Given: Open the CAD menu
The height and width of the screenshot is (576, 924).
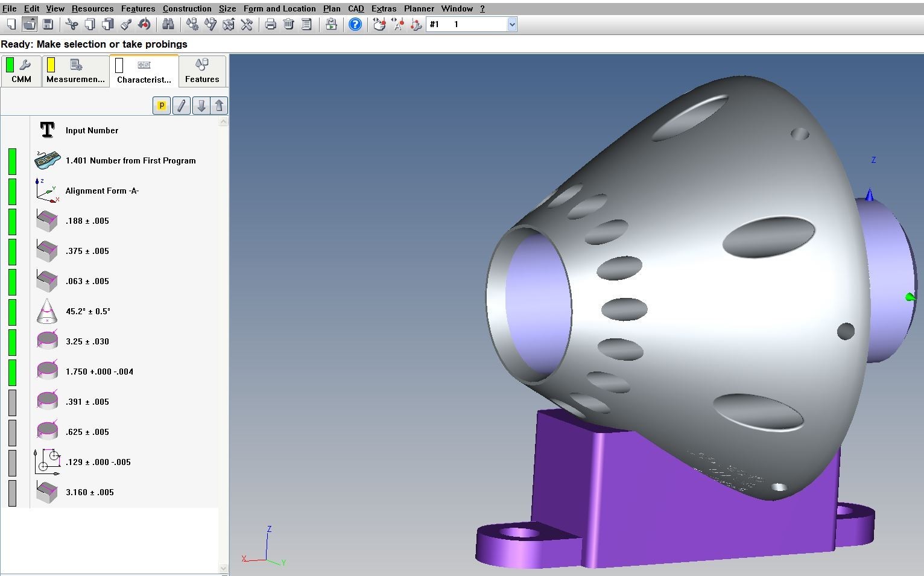Looking at the screenshot, I should 356,8.
